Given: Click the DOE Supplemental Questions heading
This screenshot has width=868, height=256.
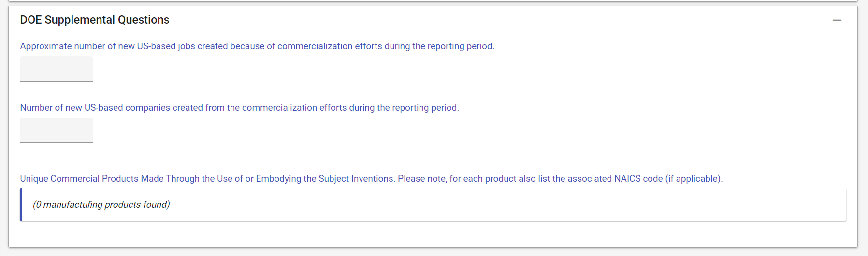Looking at the screenshot, I should [95, 20].
